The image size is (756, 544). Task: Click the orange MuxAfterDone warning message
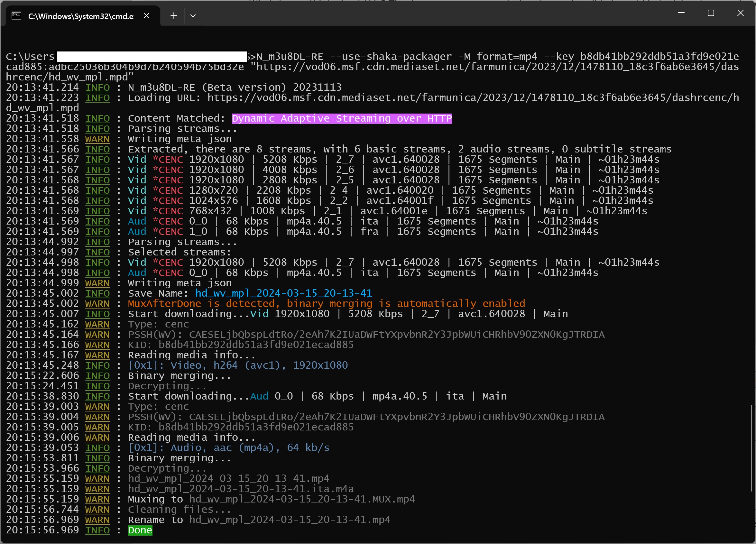tap(326, 303)
